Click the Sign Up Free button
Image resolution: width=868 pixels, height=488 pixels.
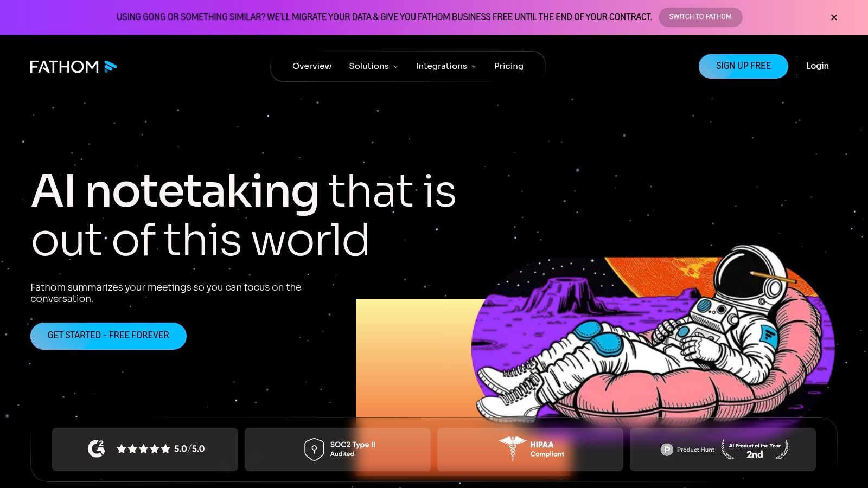tap(743, 66)
